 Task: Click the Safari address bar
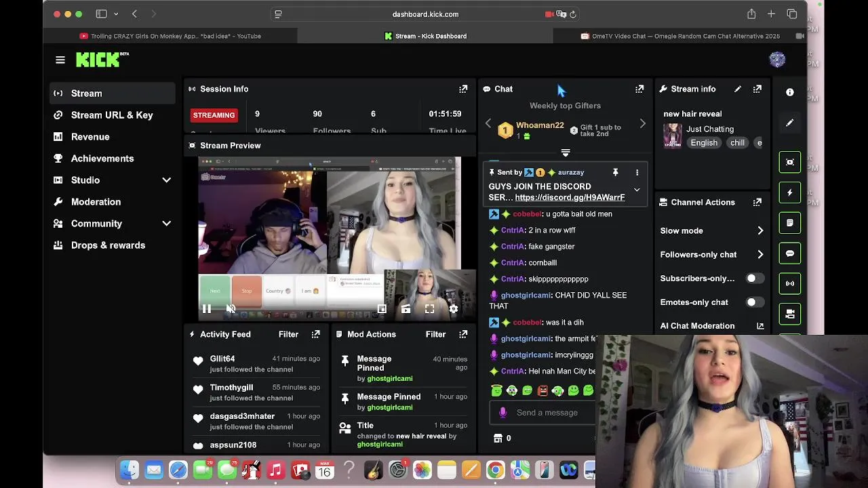425,14
